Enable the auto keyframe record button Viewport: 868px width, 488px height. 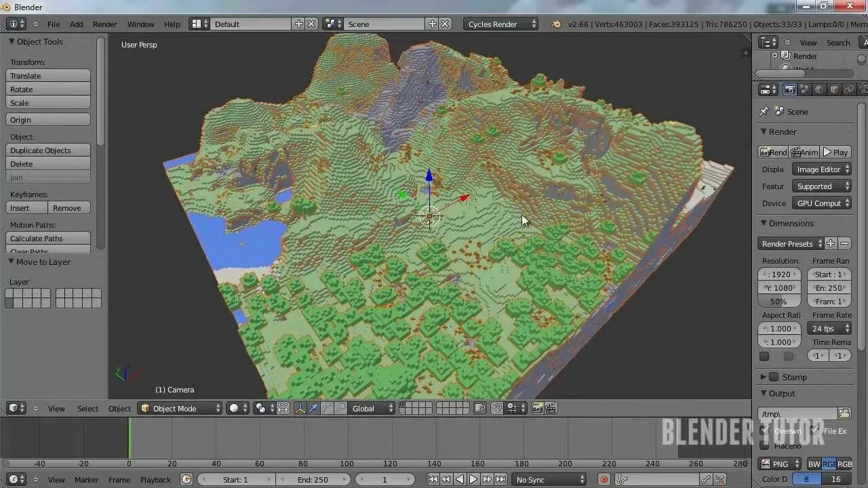click(x=604, y=479)
